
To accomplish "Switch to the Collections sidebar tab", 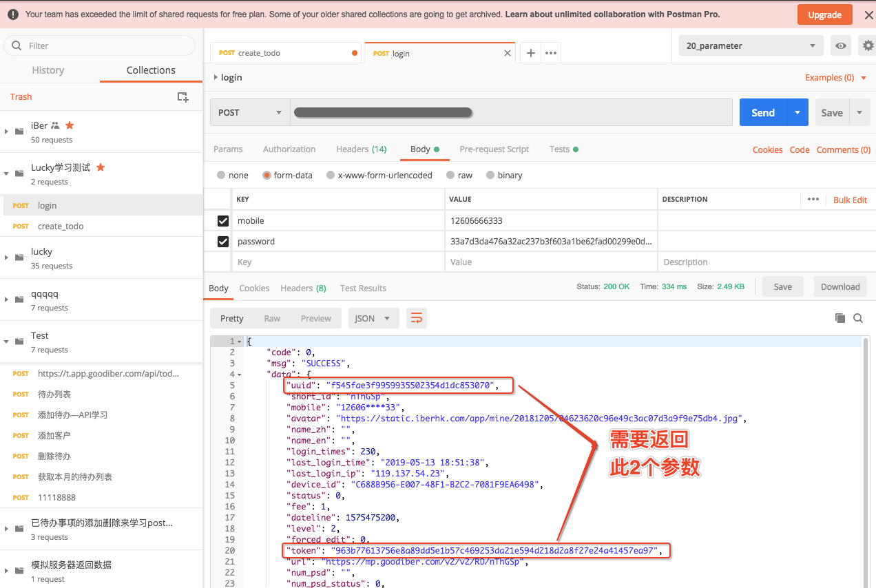I will [151, 70].
